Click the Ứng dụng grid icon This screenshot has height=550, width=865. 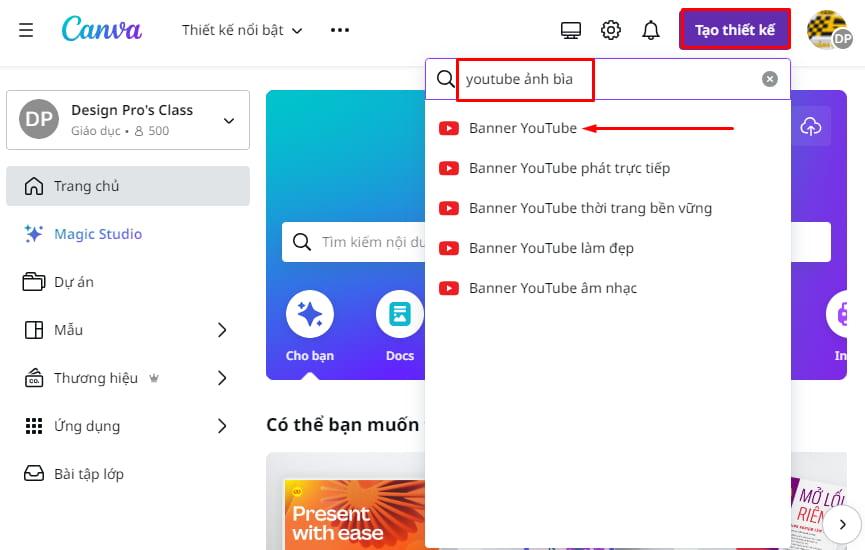tap(34, 426)
